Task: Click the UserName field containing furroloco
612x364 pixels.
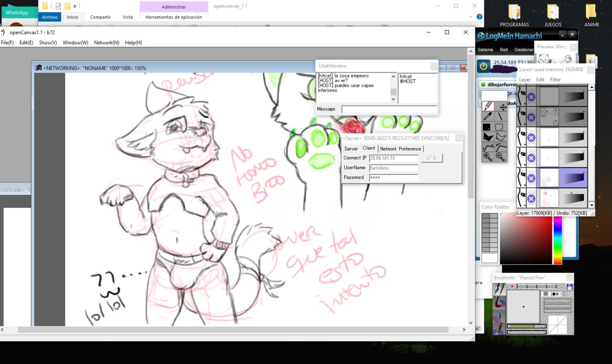Action: pos(393,168)
